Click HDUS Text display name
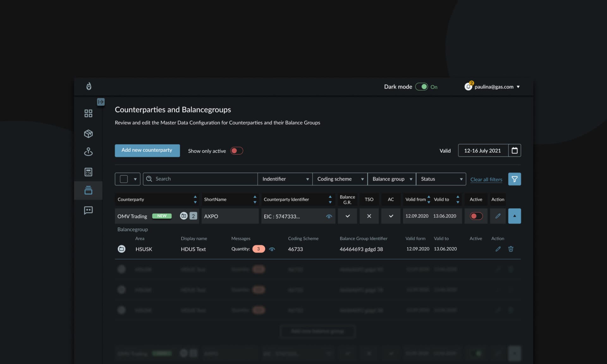Screen dimensions: 607x364 (x=193, y=249)
